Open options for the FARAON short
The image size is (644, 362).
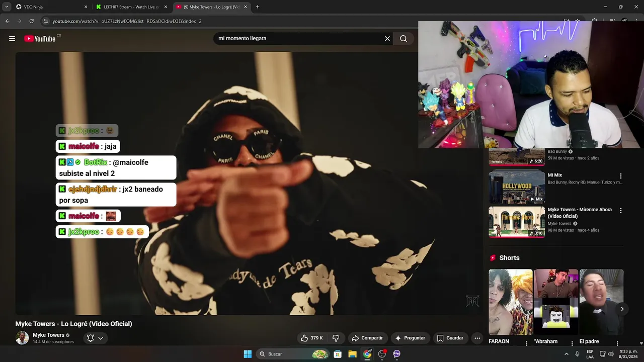point(527,343)
